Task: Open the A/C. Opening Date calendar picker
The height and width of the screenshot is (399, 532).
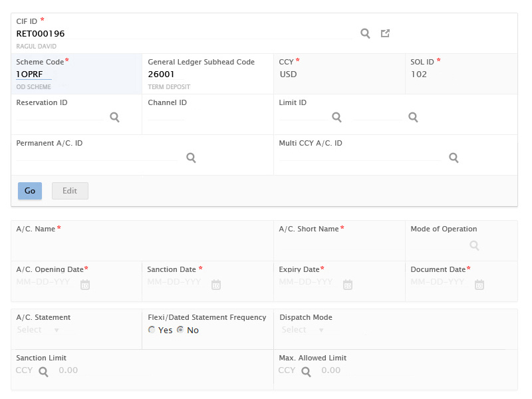Action: 85,285
